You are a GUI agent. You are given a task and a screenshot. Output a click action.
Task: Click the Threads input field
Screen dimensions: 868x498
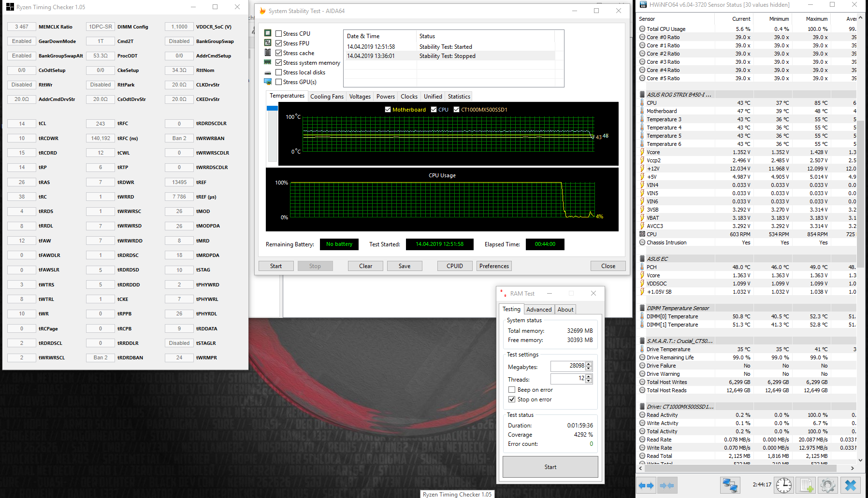pyautogui.click(x=568, y=379)
